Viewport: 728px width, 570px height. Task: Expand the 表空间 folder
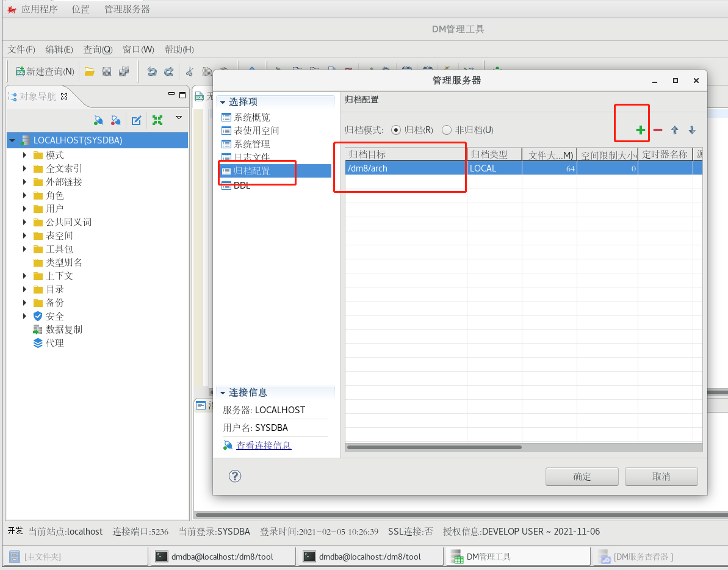click(x=24, y=236)
